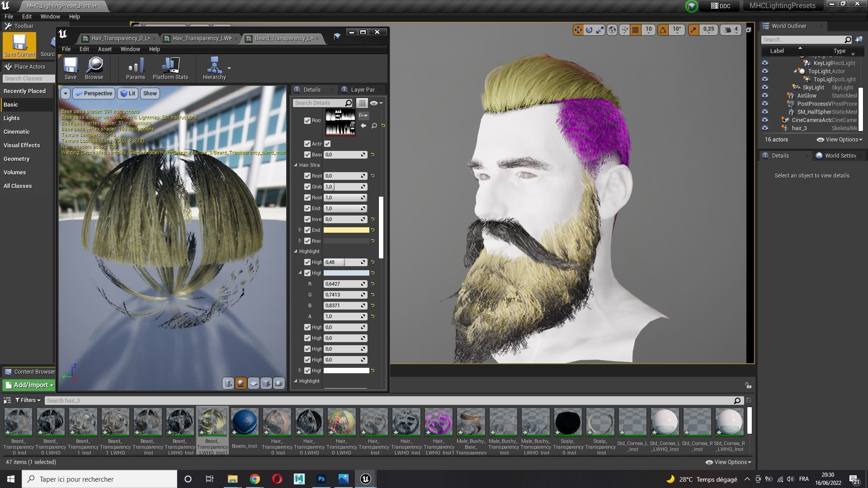868x488 pixels.
Task: Open Chrome from the Windows taskbar
Action: (x=255, y=479)
